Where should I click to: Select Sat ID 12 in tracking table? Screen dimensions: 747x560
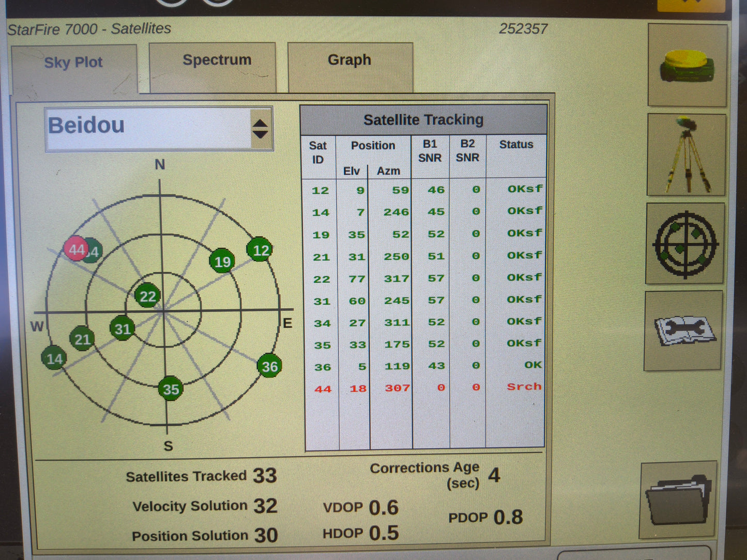(x=320, y=191)
